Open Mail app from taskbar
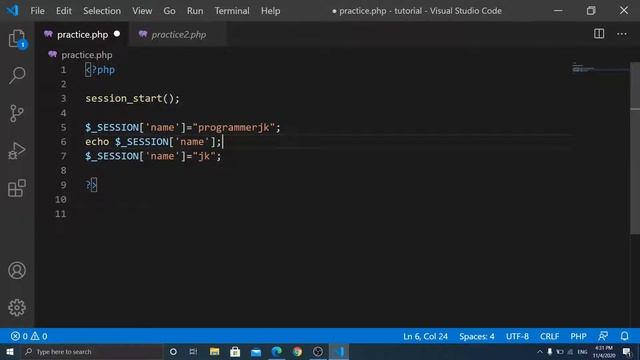 pyautogui.click(x=256, y=352)
